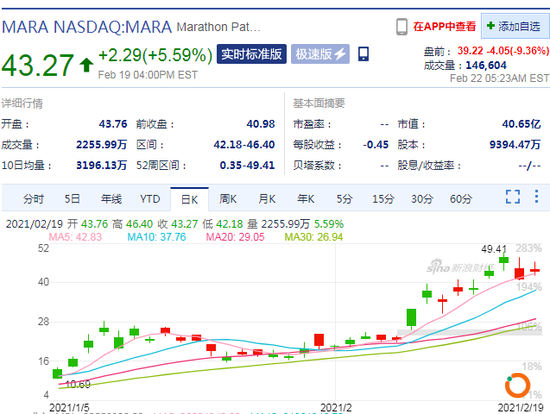
Task: Click the pre-market price 39.22
Action: pos(470,51)
